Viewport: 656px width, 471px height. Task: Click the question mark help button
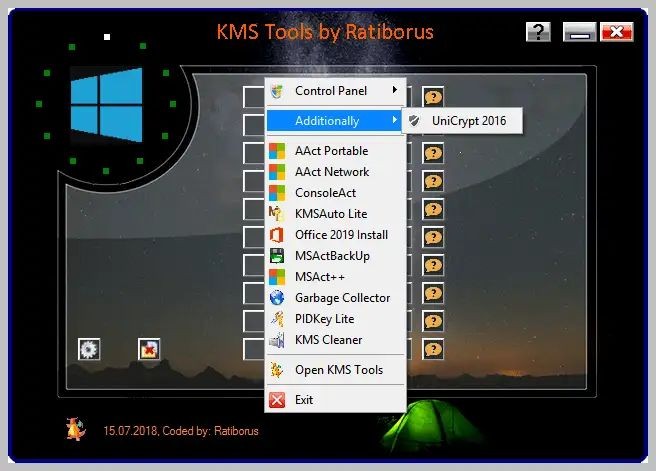538,32
